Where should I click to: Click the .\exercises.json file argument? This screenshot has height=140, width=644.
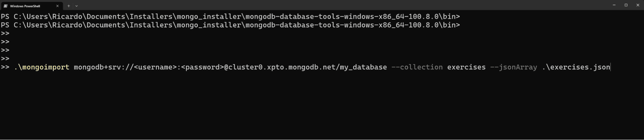pos(576,67)
